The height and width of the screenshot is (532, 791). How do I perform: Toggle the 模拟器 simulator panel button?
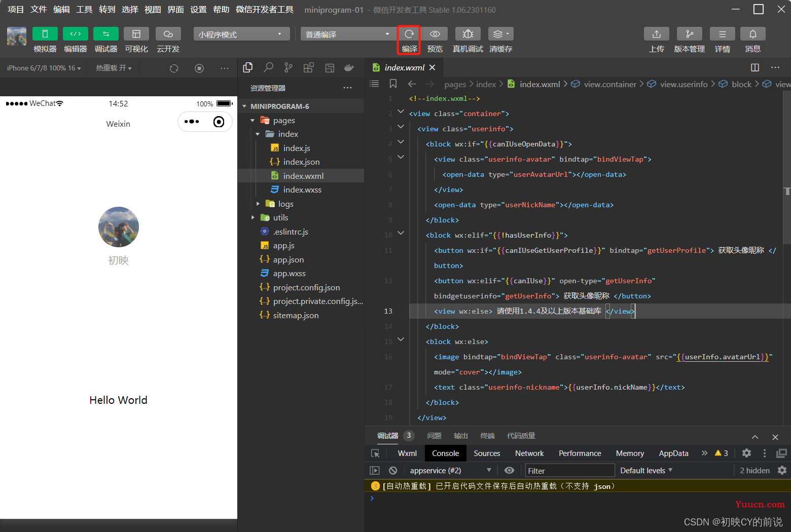click(x=45, y=34)
